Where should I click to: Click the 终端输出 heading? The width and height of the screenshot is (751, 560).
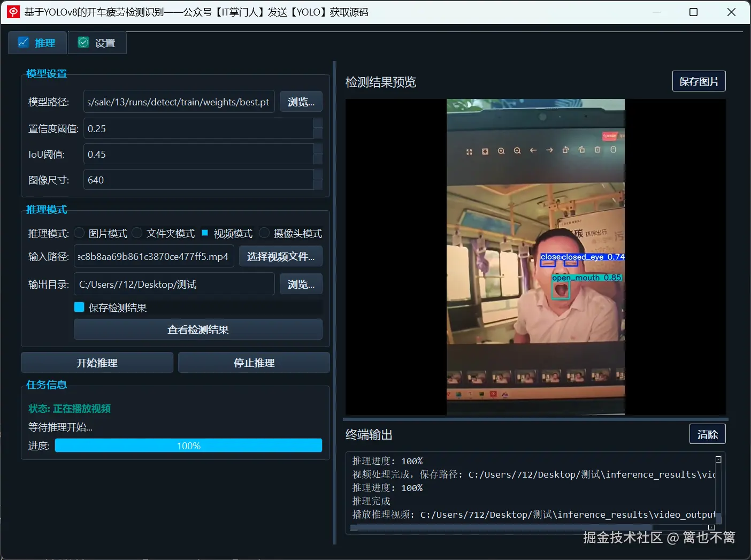pos(369,435)
